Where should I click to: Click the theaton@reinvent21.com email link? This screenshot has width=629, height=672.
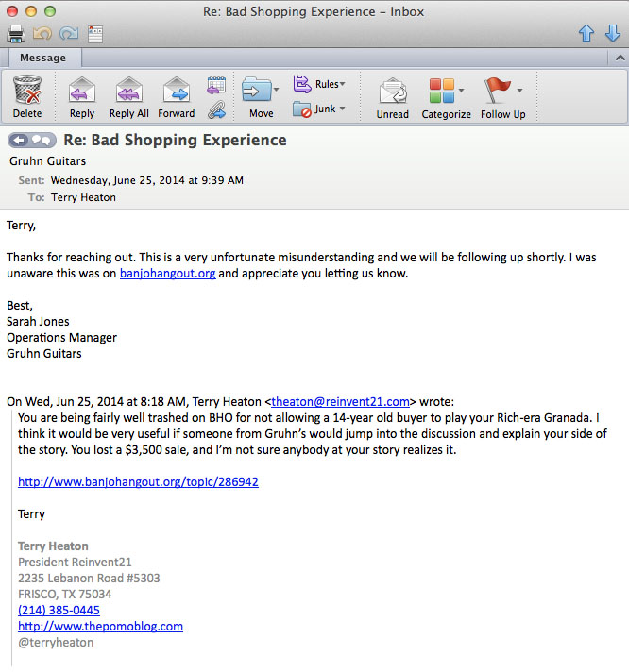pos(340,401)
